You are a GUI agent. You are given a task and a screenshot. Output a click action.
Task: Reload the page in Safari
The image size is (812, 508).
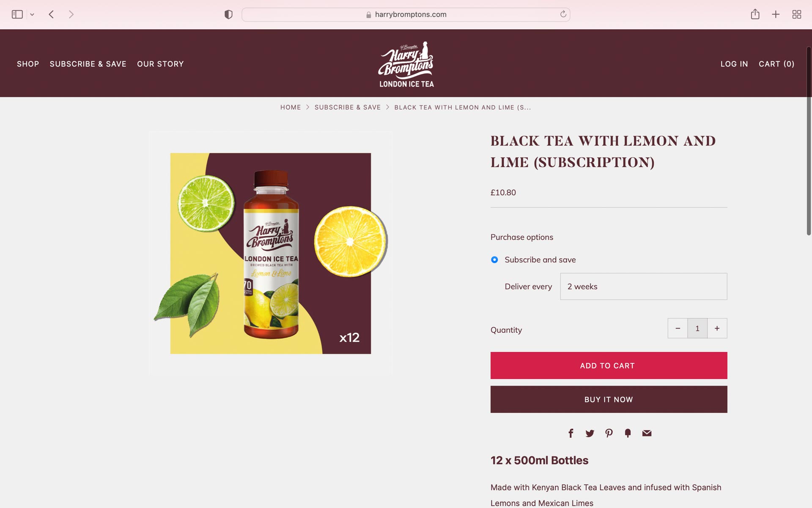click(x=563, y=14)
